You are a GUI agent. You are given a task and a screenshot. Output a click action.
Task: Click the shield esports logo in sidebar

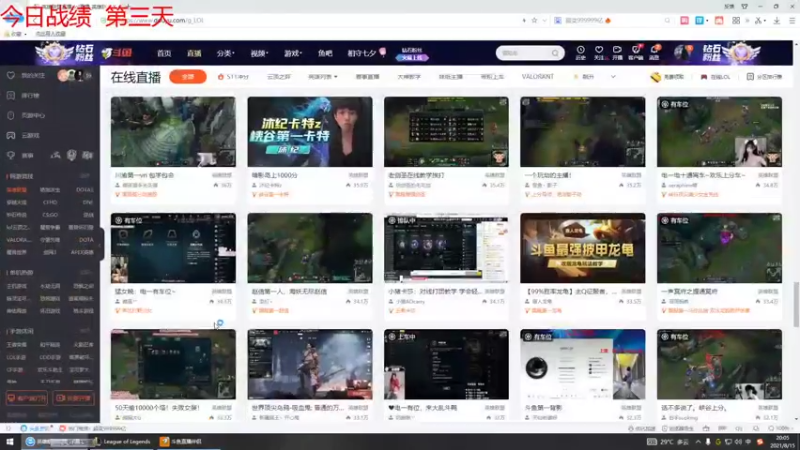tap(71, 155)
